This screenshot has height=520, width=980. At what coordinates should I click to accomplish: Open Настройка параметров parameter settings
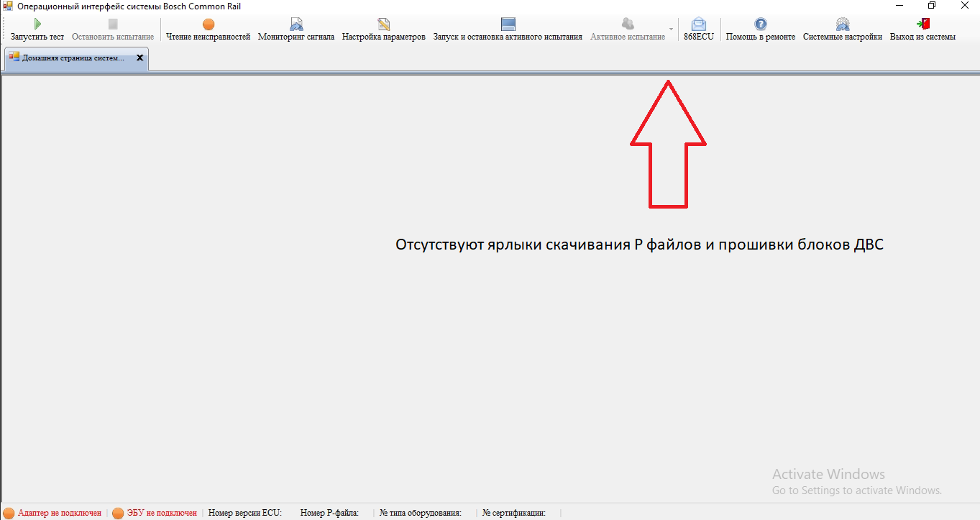click(384, 29)
